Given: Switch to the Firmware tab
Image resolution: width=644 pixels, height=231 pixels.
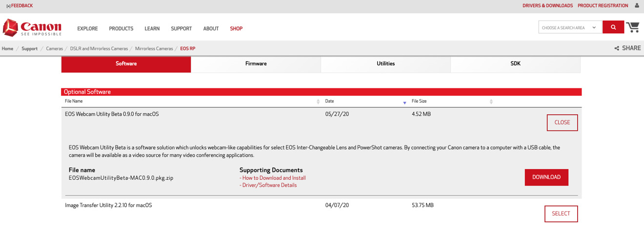Looking at the screenshot, I should (x=256, y=64).
